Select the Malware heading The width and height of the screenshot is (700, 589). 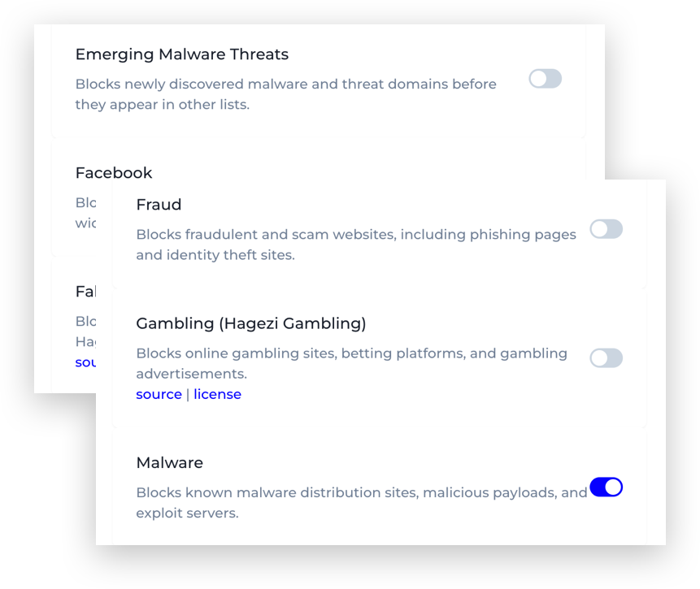pos(169,463)
